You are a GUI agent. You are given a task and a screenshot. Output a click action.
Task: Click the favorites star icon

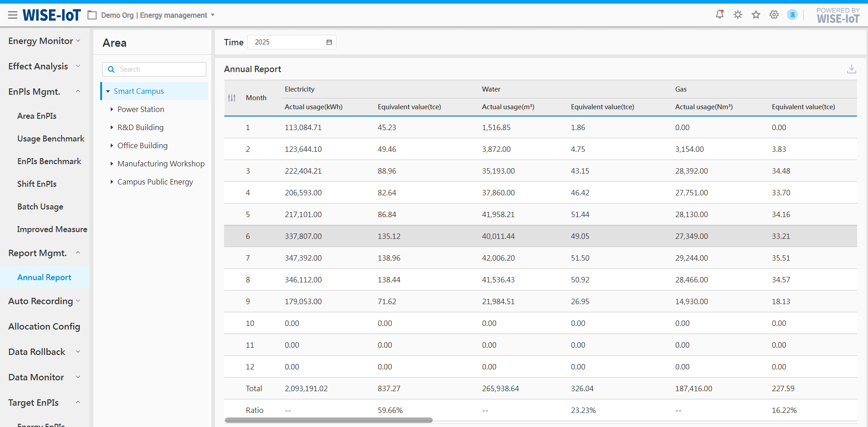click(x=756, y=15)
